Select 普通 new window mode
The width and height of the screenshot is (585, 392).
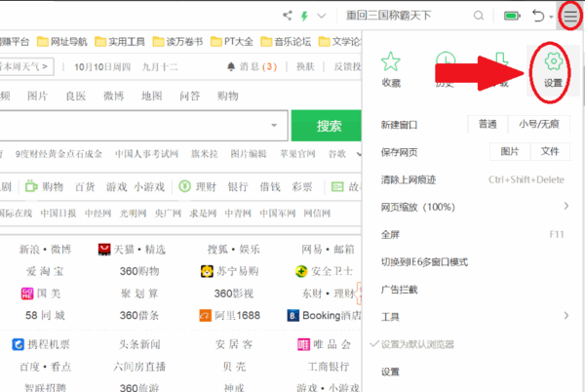487,124
